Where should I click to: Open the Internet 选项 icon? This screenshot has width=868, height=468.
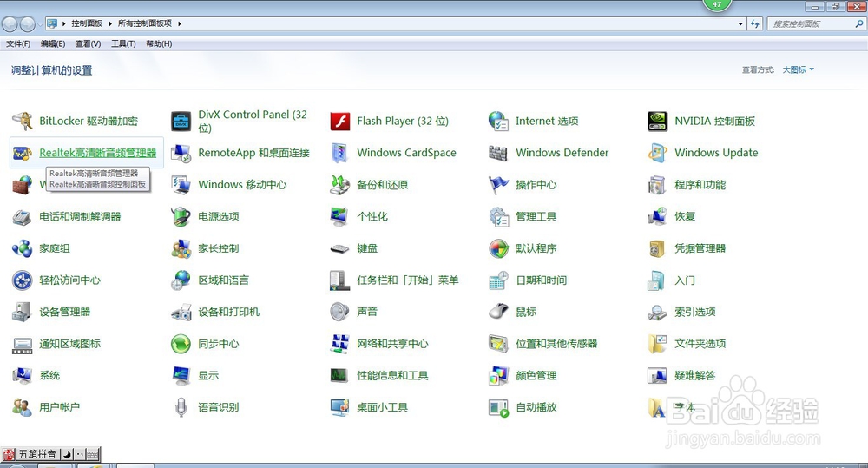[x=499, y=121]
